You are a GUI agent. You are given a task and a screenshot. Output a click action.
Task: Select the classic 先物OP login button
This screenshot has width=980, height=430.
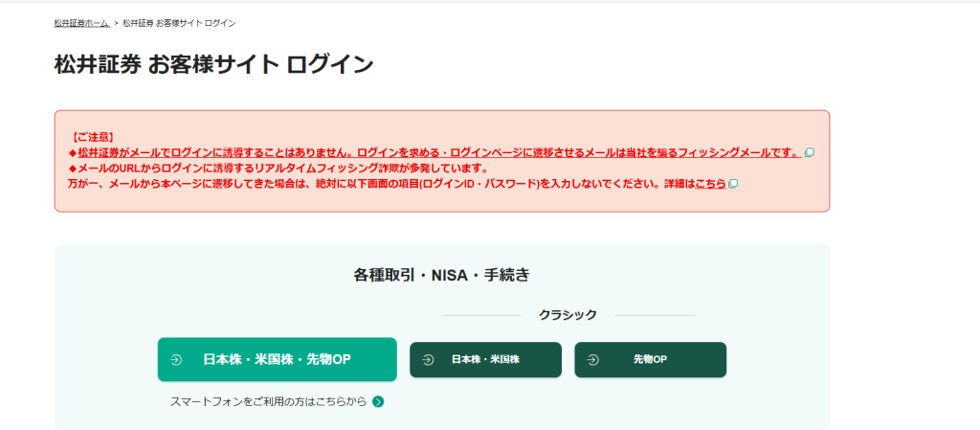[650, 360]
